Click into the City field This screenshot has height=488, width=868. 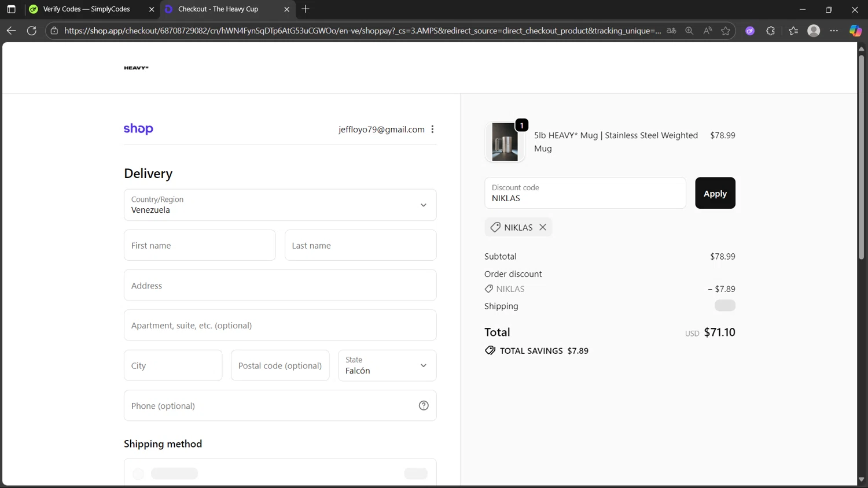173,365
